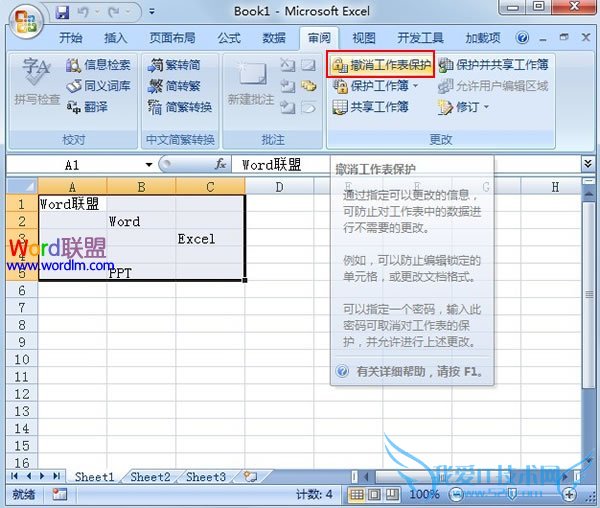This screenshot has height=508, width=600.
Task: Click macro record icon in status bar
Action: 59,495
